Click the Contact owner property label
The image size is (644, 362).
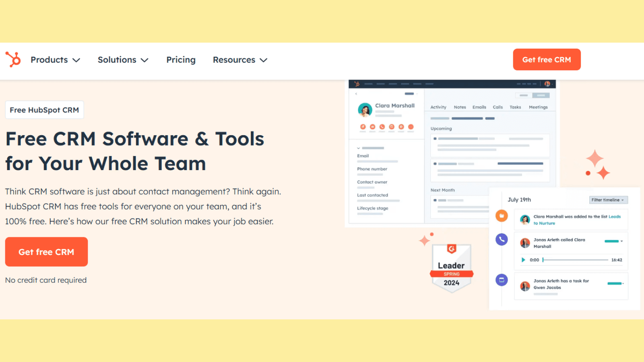coord(372,182)
